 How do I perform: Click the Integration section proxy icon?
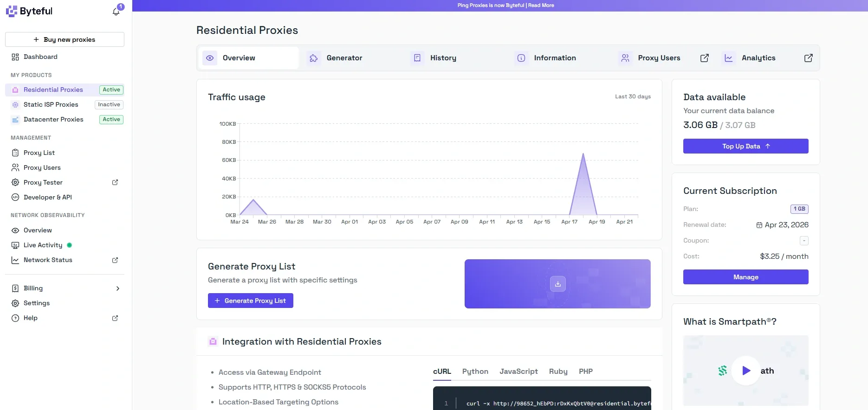click(x=213, y=342)
